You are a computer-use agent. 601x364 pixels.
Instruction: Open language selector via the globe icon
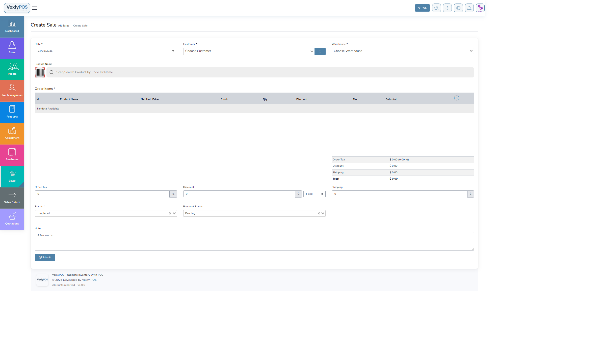(458, 8)
